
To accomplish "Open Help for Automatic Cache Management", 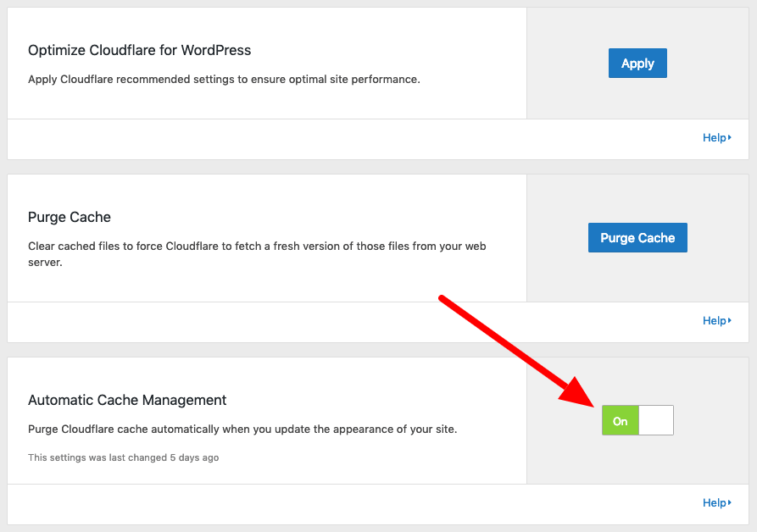I will [715, 502].
